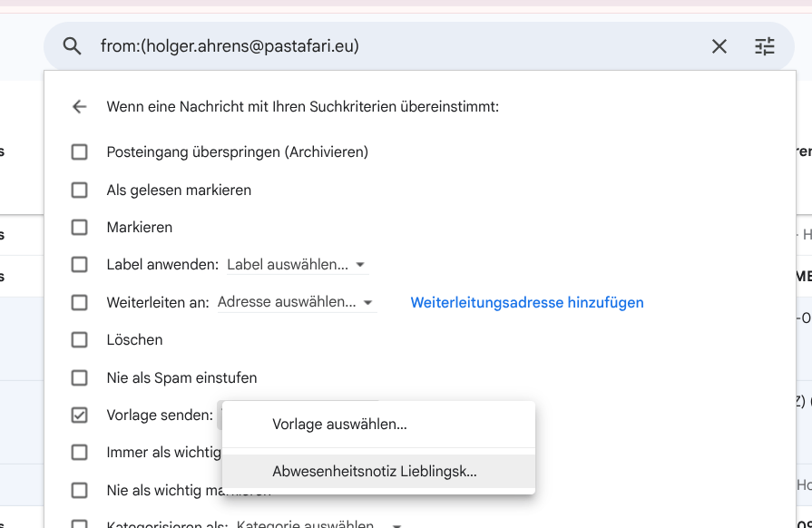
Task: Open search filter options slider icon
Action: click(765, 46)
